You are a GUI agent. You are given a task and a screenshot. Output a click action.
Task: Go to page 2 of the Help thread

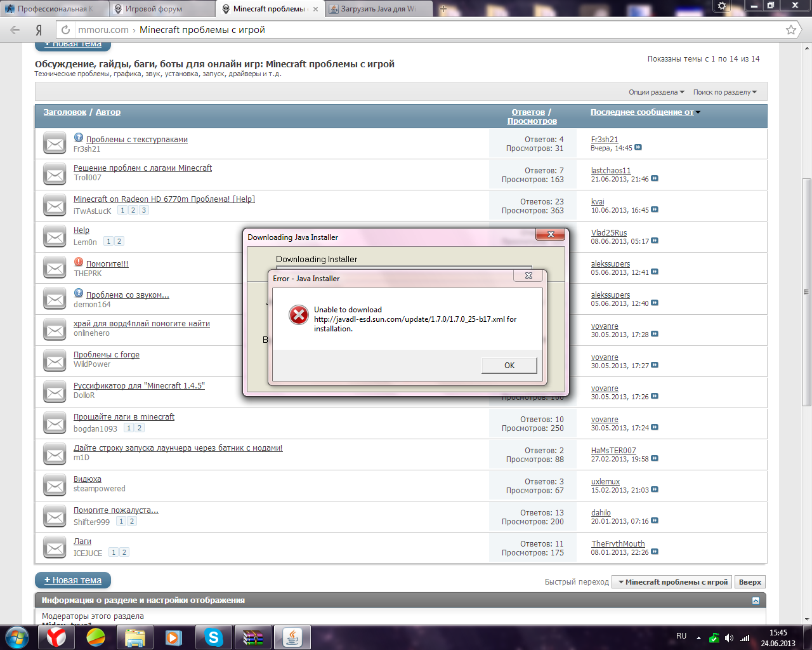coord(119,241)
